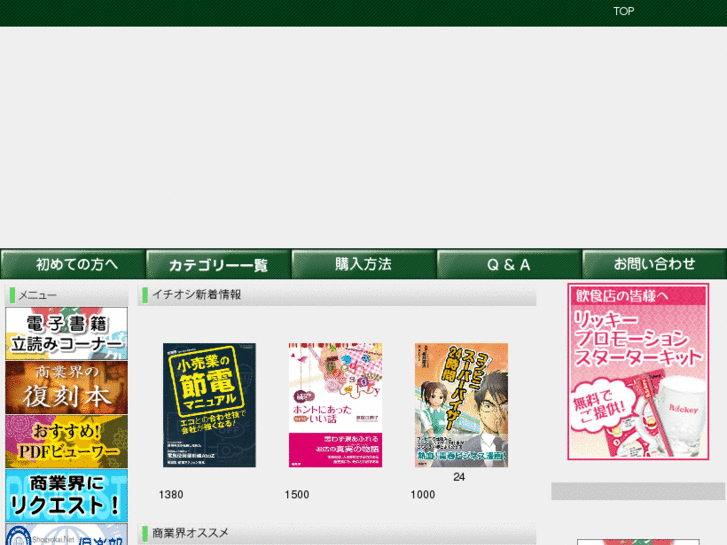
Task: View コンビニスーパーバイザー24時間 manga cover
Action: (461, 405)
